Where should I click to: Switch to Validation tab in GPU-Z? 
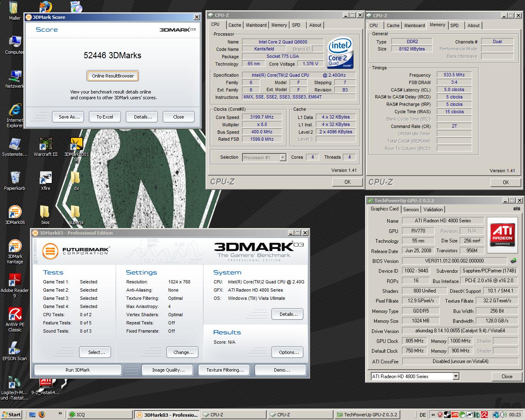[x=433, y=210]
